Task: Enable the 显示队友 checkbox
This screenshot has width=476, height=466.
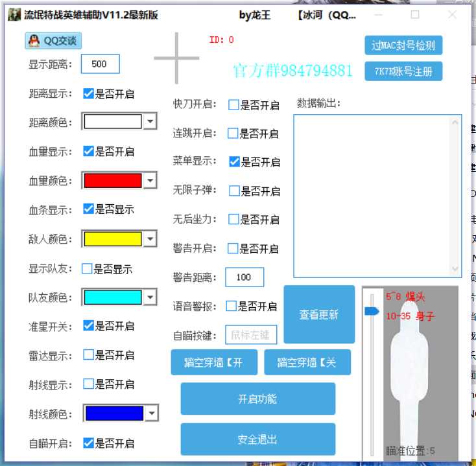Action: [x=87, y=268]
